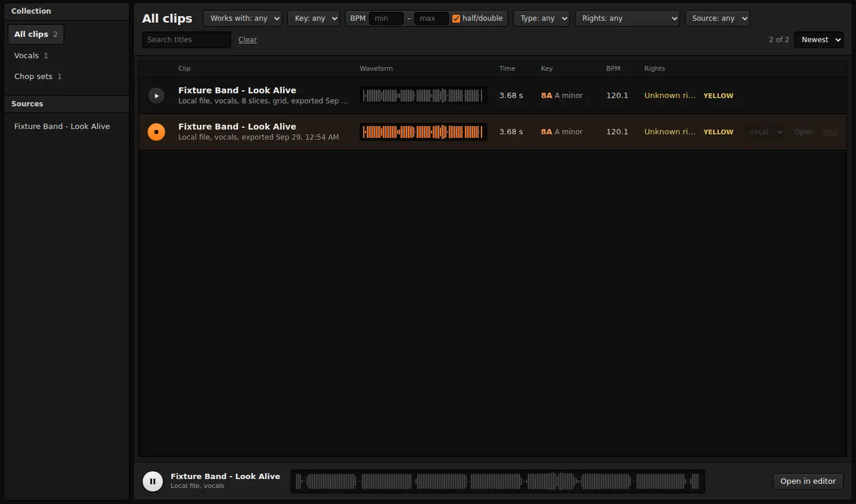Download WAV from the highlighted row

click(x=830, y=132)
